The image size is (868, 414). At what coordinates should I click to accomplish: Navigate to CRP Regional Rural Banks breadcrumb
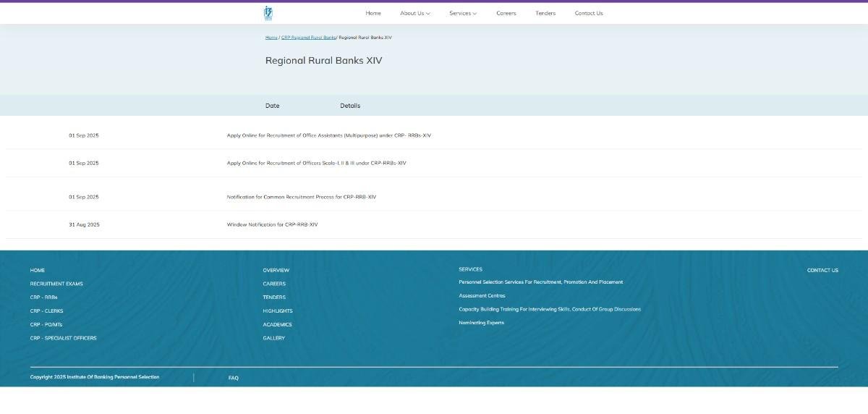point(308,37)
